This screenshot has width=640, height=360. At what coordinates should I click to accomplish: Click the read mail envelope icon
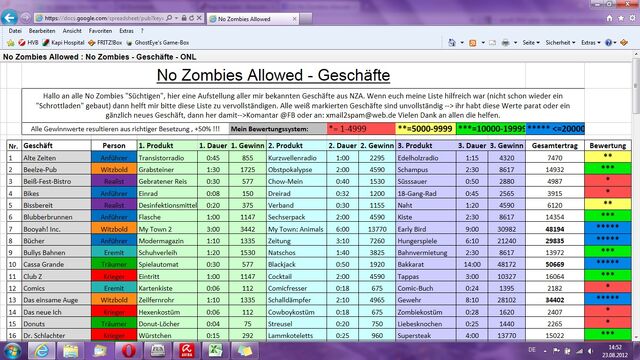[493, 42]
